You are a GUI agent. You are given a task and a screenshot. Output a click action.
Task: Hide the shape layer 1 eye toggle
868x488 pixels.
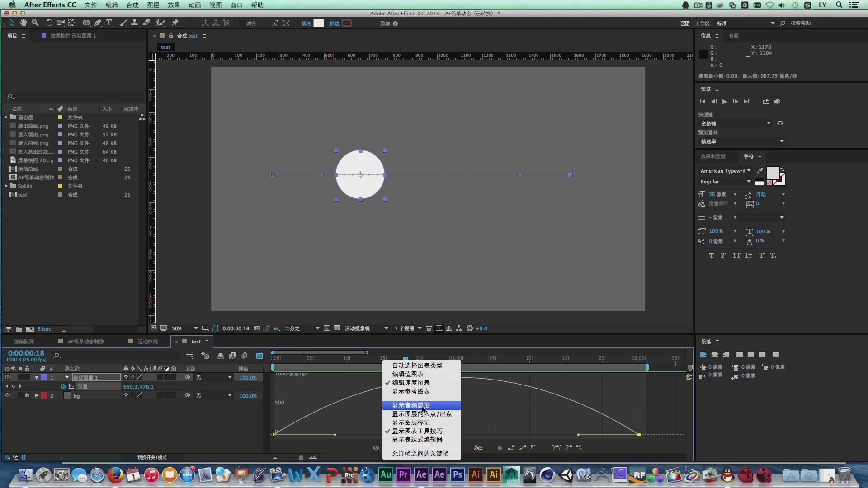point(7,377)
